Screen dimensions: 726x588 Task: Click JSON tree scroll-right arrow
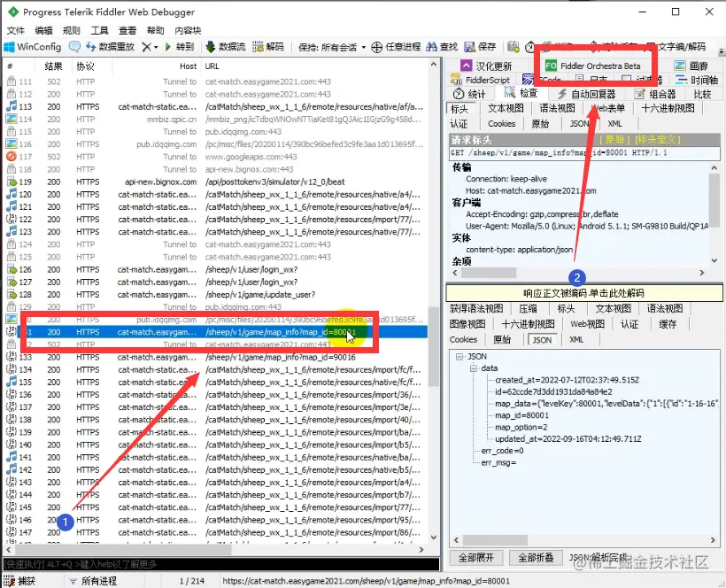pos(713,540)
